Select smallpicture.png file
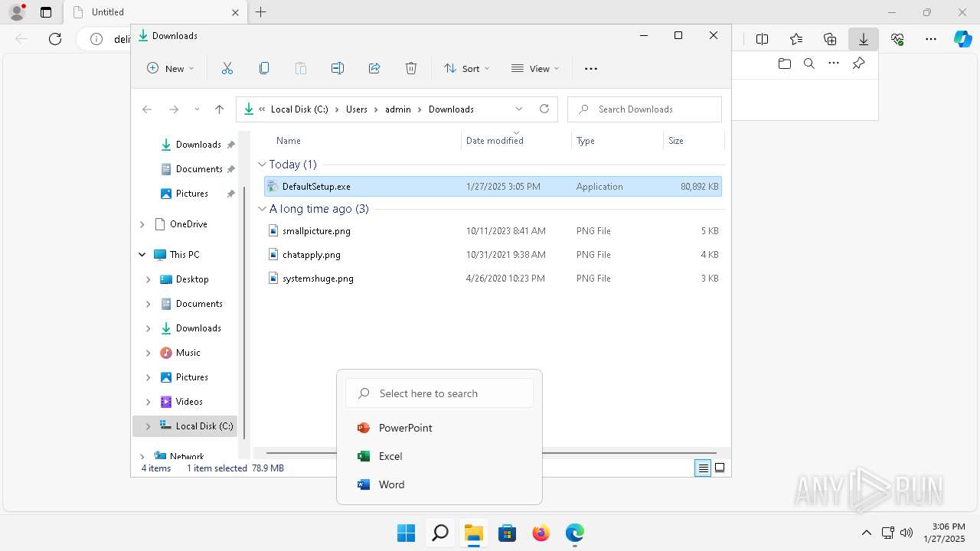This screenshot has width=980, height=551. 492,231
